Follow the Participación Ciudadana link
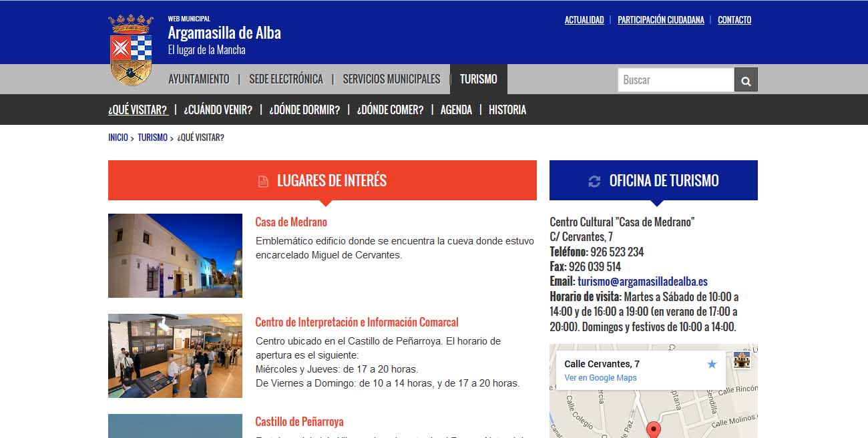Image resolution: width=868 pixels, height=438 pixels. pos(660,20)
